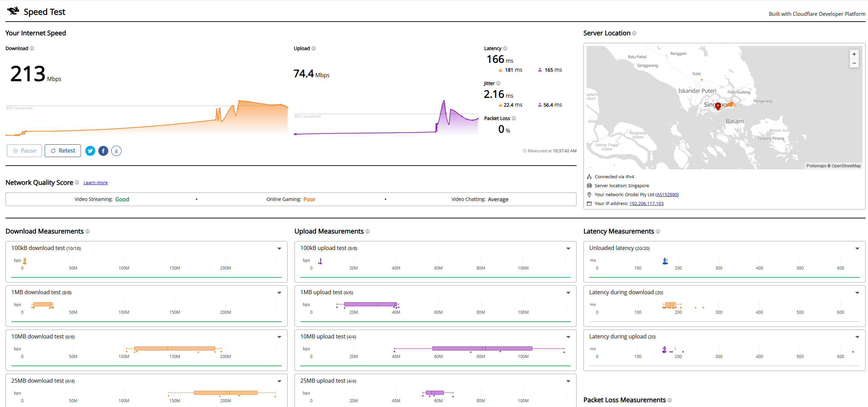The image size is (868, 407).
Task: Share results on Twitter
Action: coord(90,151)
